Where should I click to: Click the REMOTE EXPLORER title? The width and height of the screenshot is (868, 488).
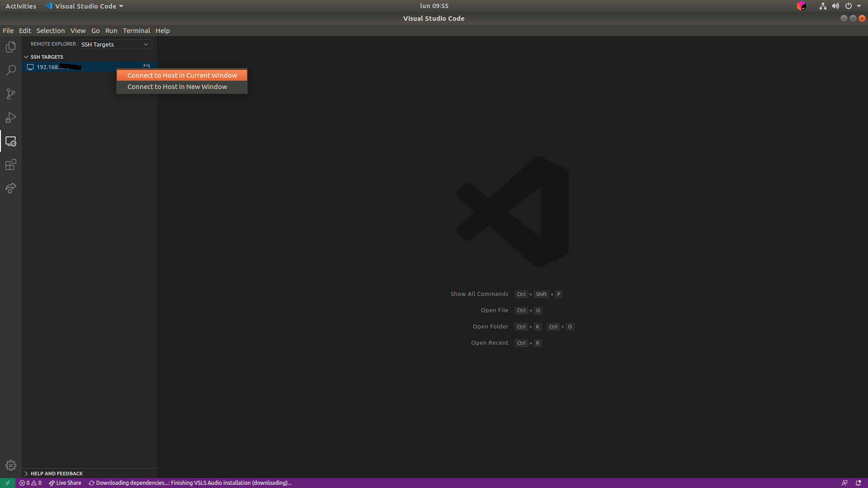53,44
